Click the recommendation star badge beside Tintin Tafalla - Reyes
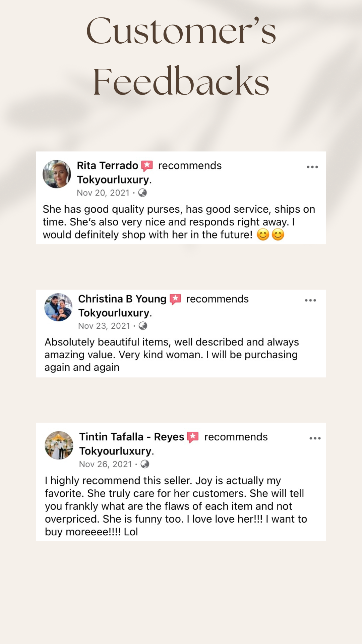Image resolution: width=362 pixels, height=644 pixels. click(x=193, y=437)
